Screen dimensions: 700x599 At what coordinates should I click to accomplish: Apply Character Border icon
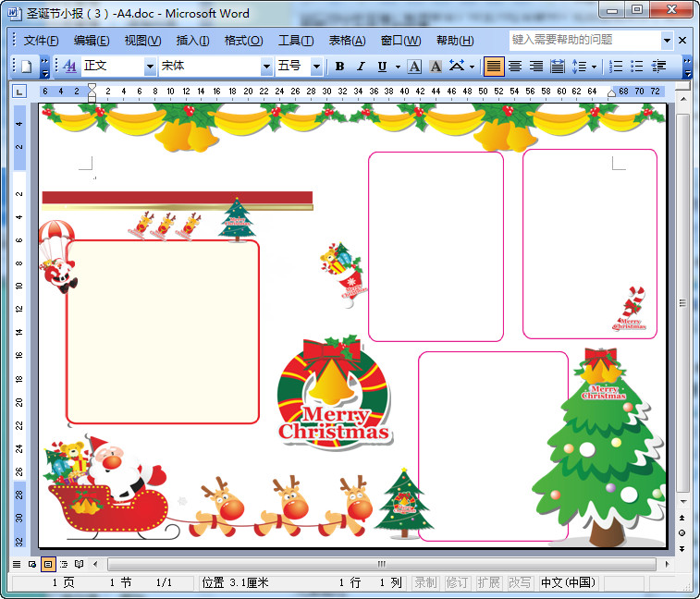[x=414, y=67]
